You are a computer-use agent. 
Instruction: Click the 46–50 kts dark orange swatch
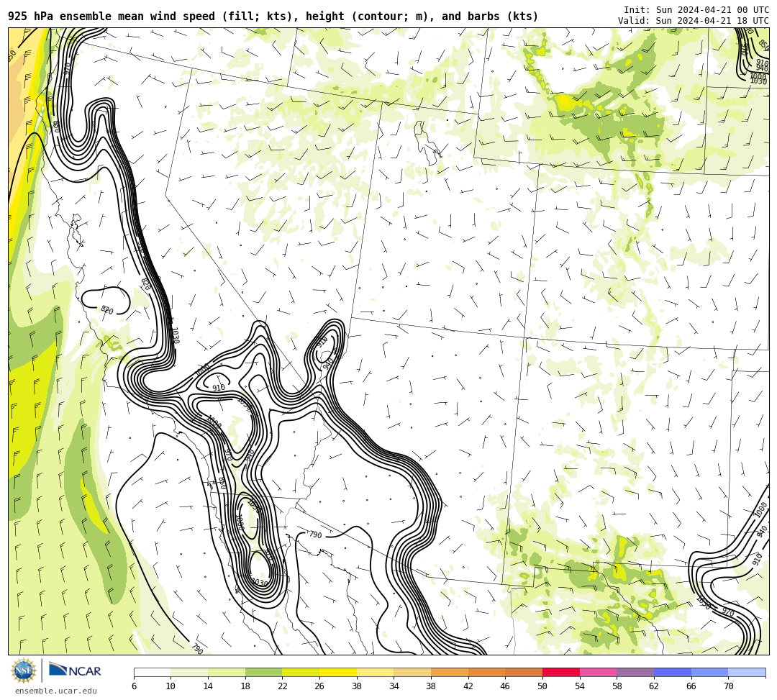[x=524, y=672]
